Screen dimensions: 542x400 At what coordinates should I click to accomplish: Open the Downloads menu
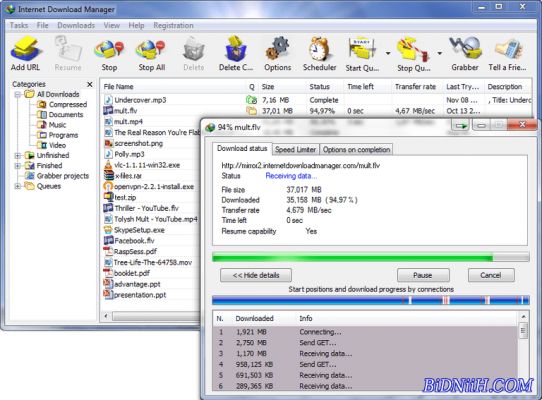point(76,25)
